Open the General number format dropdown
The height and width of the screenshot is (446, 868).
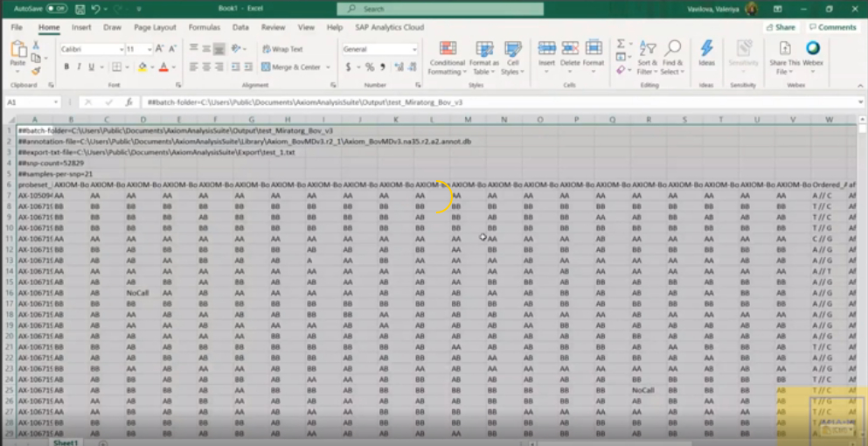click(414, 50)
